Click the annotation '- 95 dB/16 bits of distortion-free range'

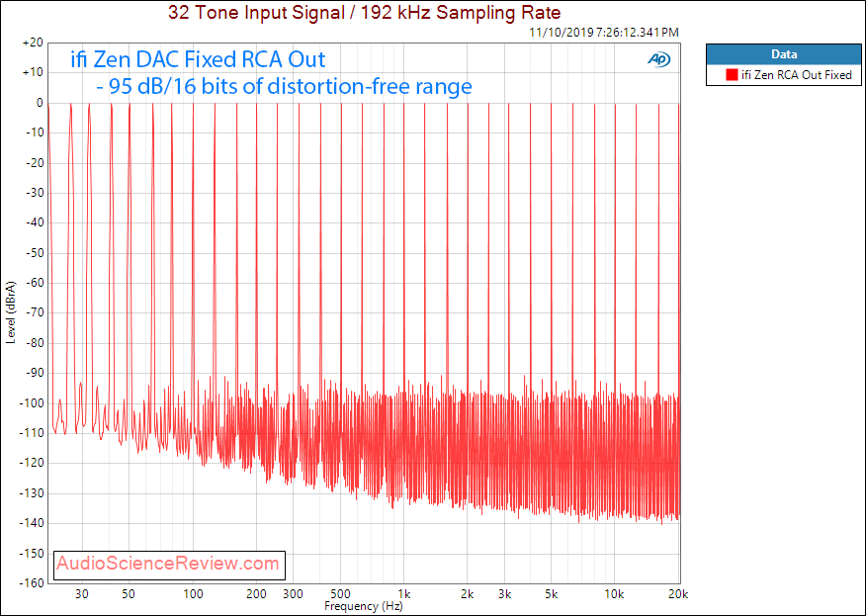point(284,86)
